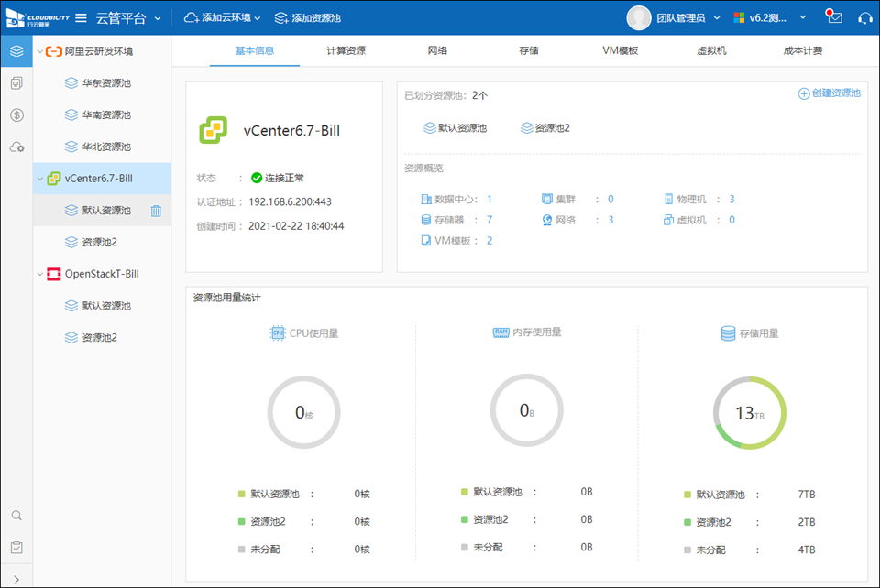Click the headset support icon
Image resolution: width=880 pixels, height=588 pixels.
click(x=864, y=18)
